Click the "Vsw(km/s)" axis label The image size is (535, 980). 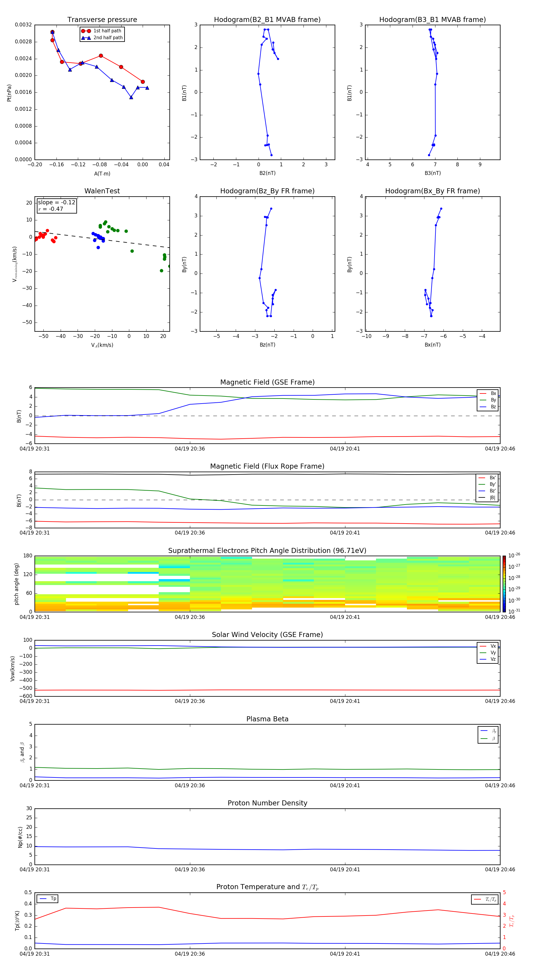coord(12,668)
